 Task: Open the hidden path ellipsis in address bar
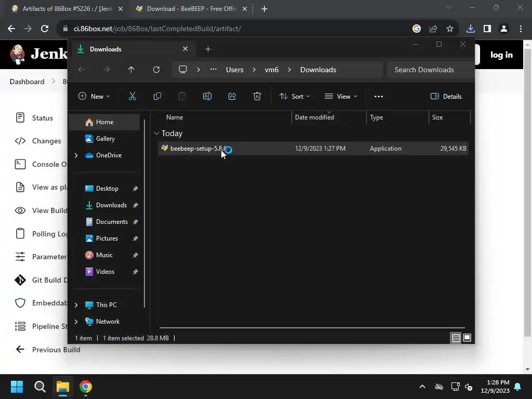pyautogui.click(x=214, y=69)
